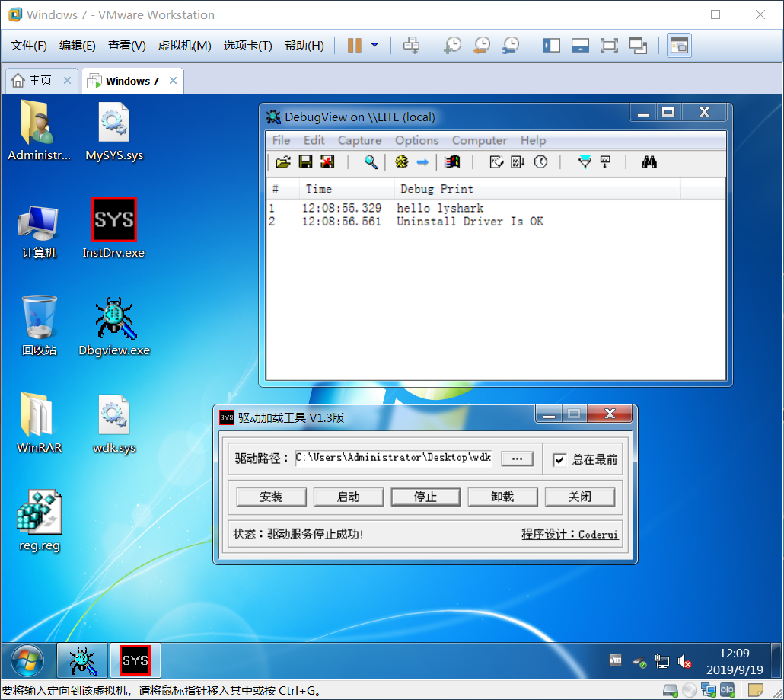Select the MySYS.sys desktop icon

(114, 132)
